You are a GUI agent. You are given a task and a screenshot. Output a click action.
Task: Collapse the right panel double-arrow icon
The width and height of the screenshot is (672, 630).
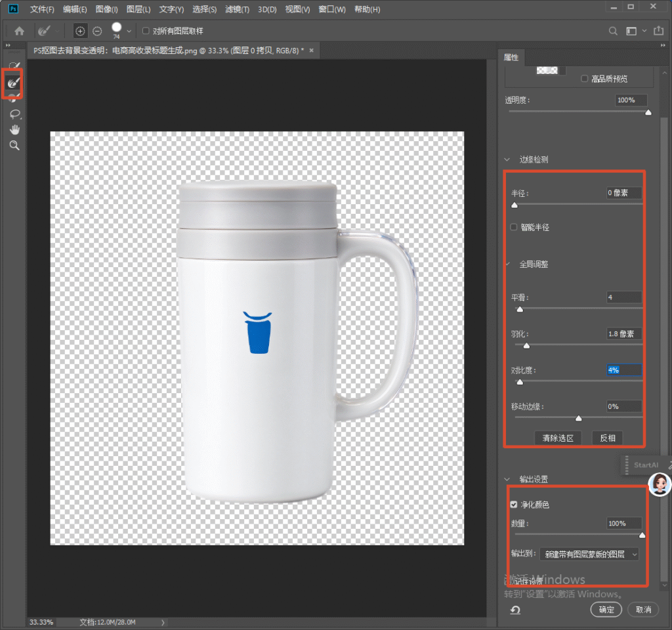tap(663, 45)
